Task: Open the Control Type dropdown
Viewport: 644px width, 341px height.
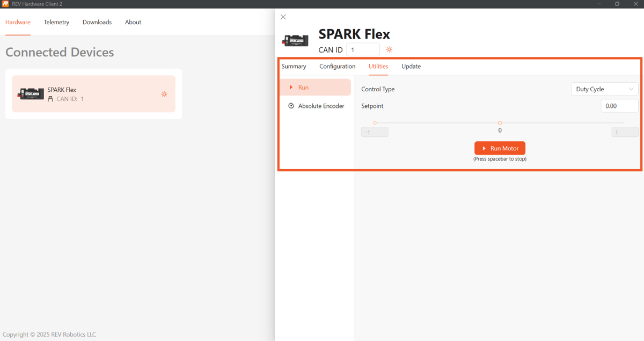Action: point(604,89)
